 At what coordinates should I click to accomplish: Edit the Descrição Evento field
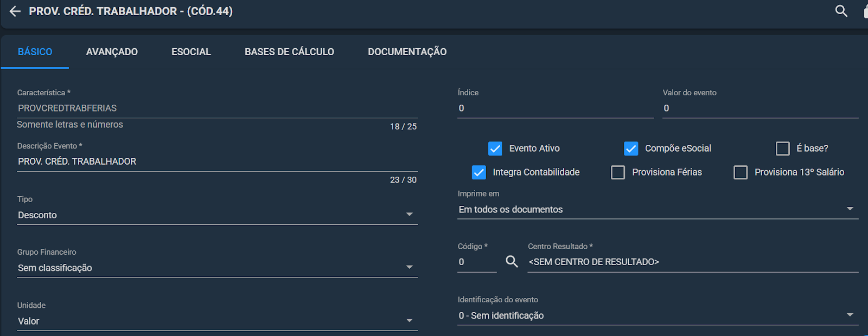pos(218,161)
